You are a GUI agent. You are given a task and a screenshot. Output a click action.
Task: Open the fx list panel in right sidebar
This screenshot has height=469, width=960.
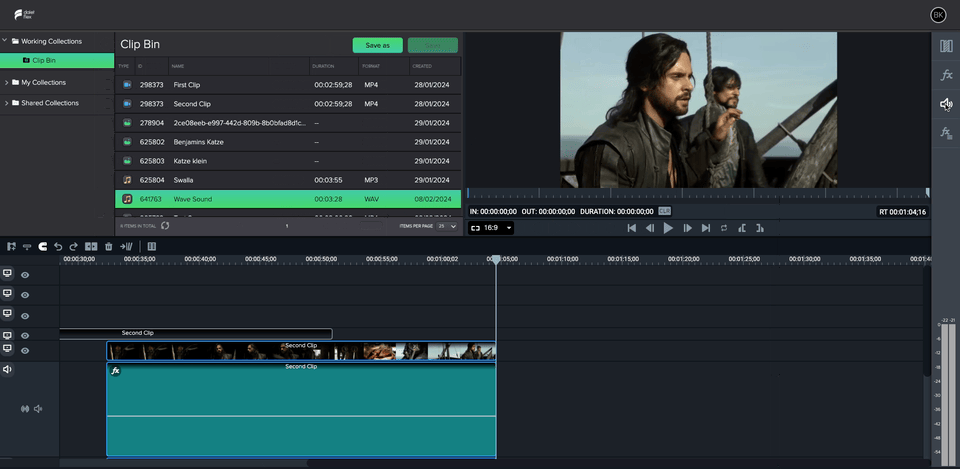946,133
